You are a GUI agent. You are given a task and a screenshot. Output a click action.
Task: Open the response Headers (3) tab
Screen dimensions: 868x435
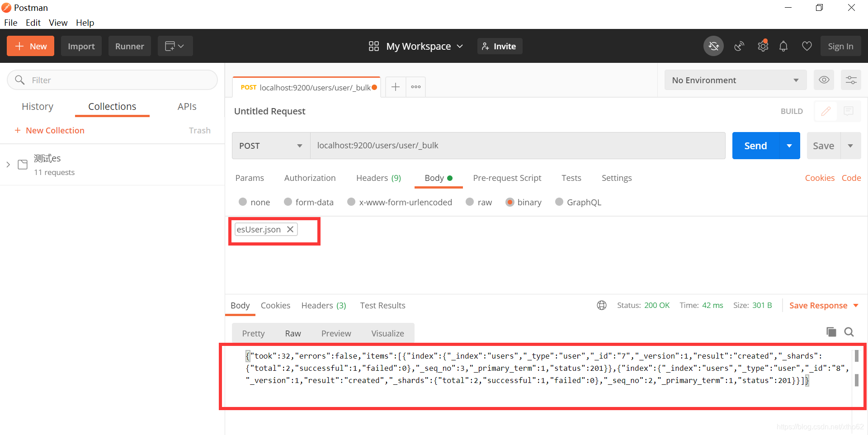[324, 306]
